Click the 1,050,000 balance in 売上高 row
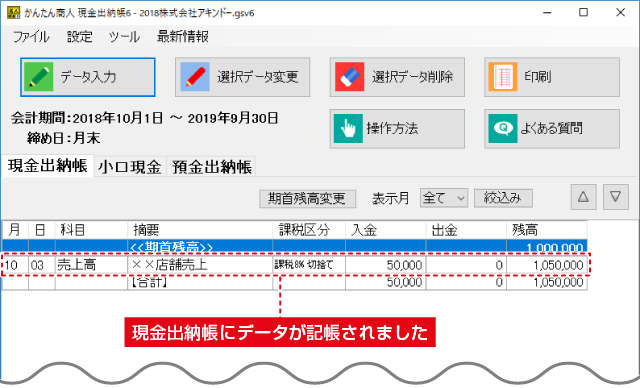Screen dimensions: 640x388 [x=547, y=265]
